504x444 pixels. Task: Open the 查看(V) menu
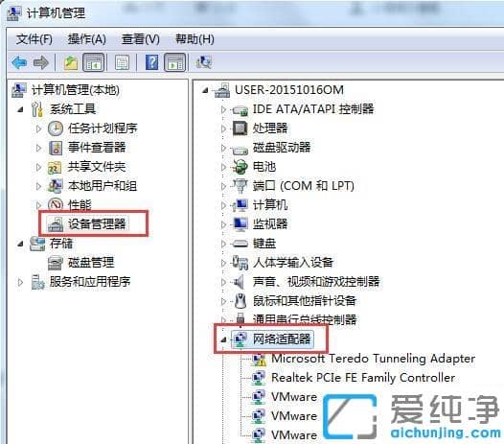(141, 39)
